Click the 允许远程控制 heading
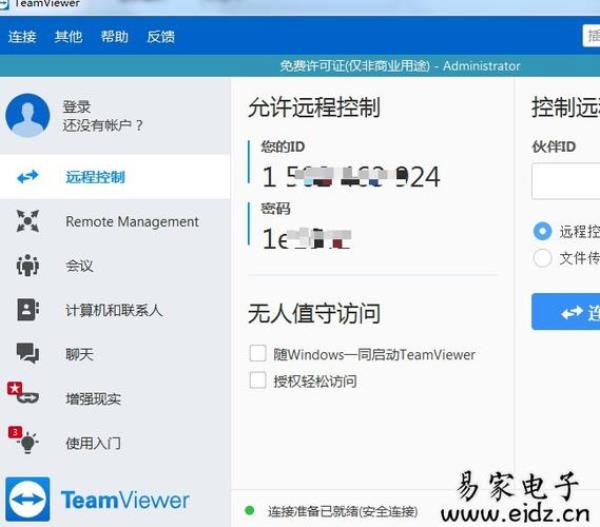This screenshot has width=600, height=527. pos(314,107)
